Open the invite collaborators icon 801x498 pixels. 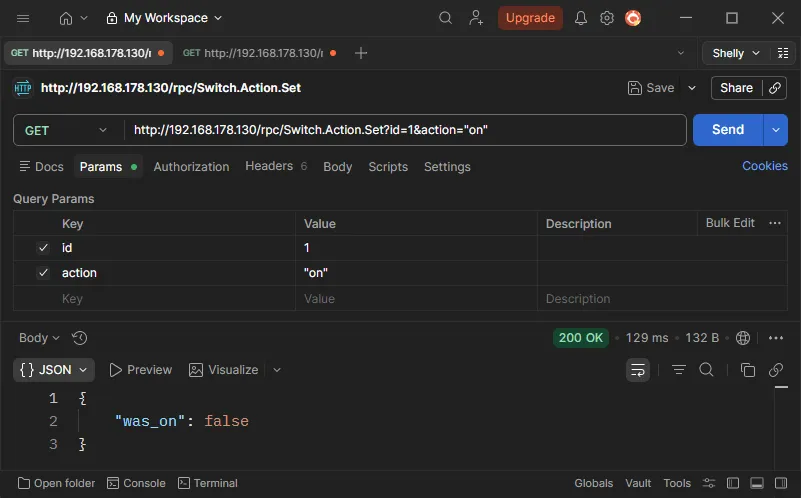click(477, 18)
